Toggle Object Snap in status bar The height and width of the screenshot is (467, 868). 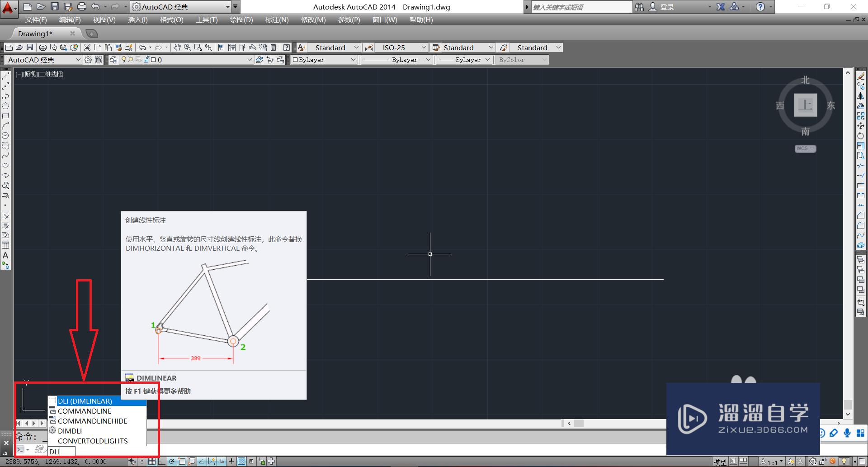coord(182,462)
